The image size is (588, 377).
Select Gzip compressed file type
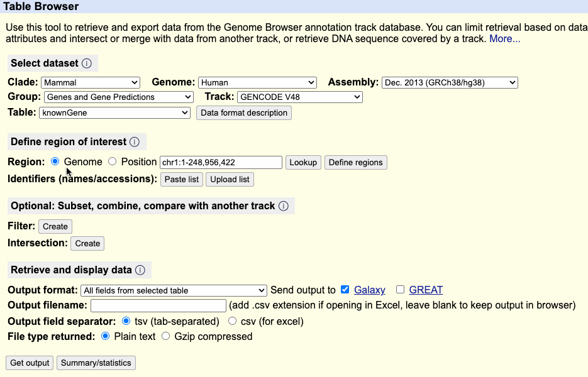pos(166,336)
